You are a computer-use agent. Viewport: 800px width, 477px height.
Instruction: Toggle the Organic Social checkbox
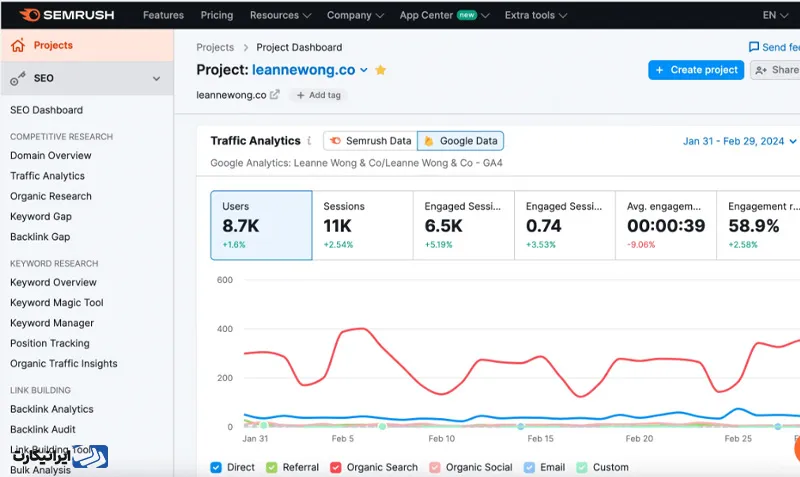coord(435,467)
